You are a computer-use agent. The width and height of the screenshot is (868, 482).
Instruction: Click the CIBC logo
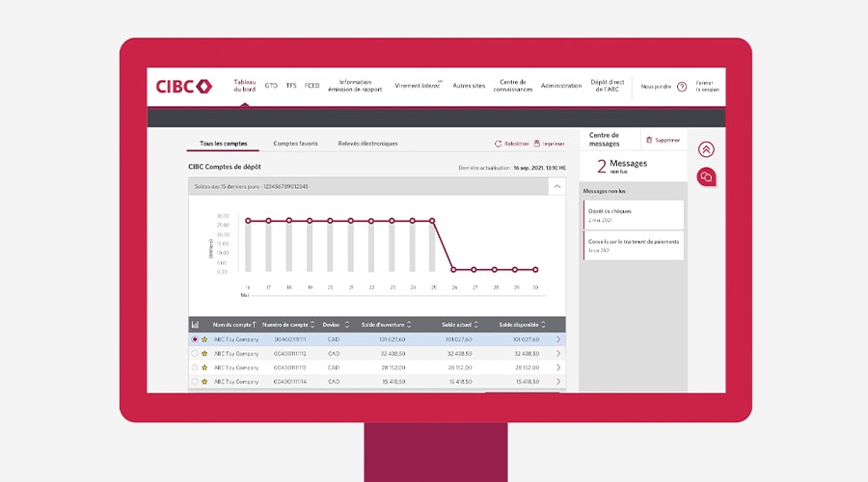tap(184, 87)
